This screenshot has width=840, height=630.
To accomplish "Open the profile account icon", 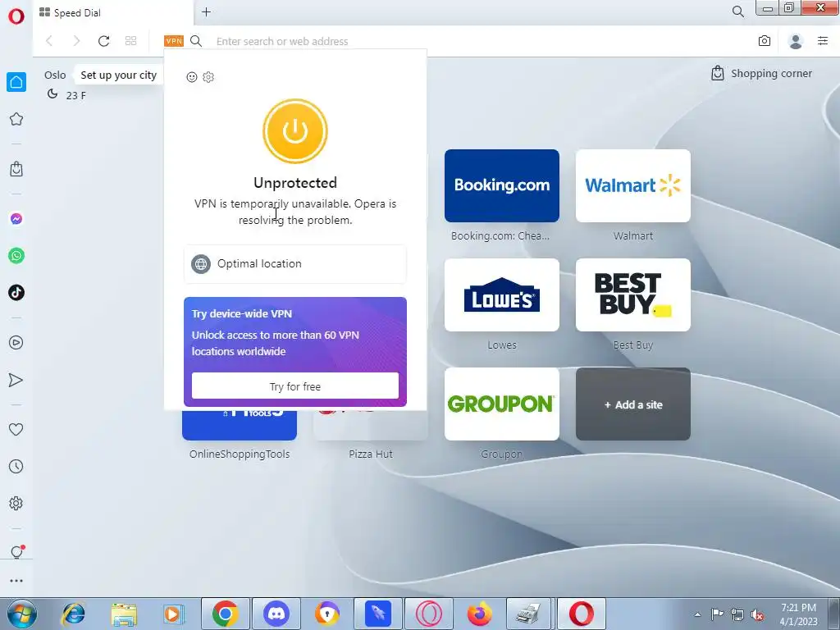I will (x=796, y=41).
